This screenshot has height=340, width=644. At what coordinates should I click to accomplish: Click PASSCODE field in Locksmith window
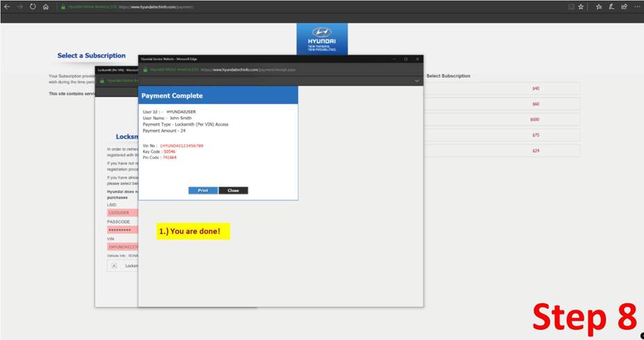[122, 230]
